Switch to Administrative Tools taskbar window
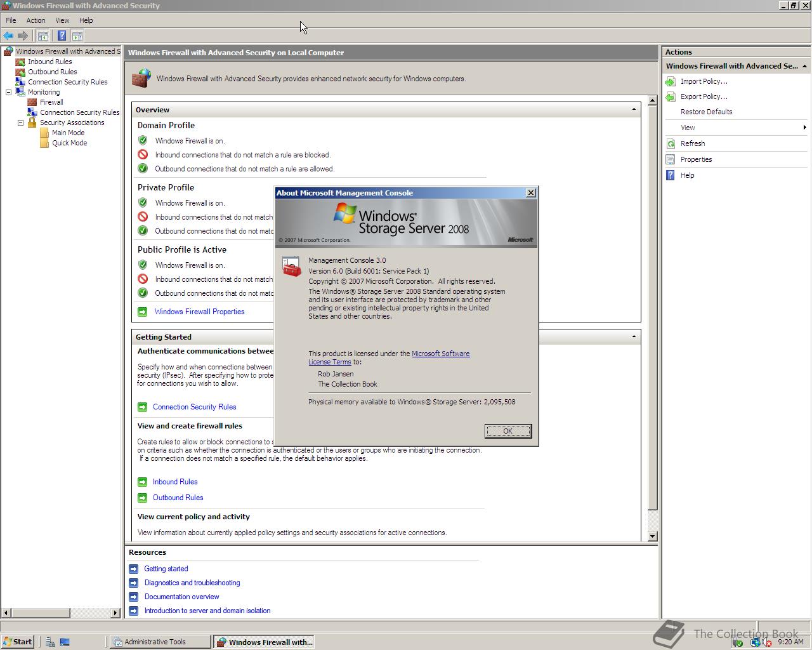812x650 pixels. click(x=160, y=642)
